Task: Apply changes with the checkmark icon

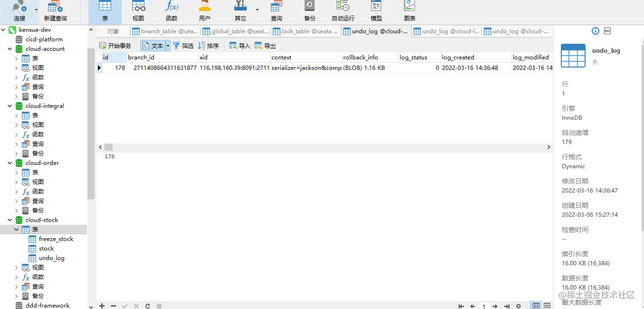Action: (125, 306)
